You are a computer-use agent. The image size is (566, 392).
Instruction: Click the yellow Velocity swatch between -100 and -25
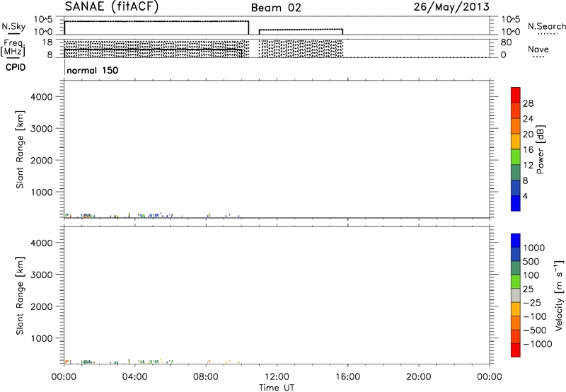(x=516, y=309)
